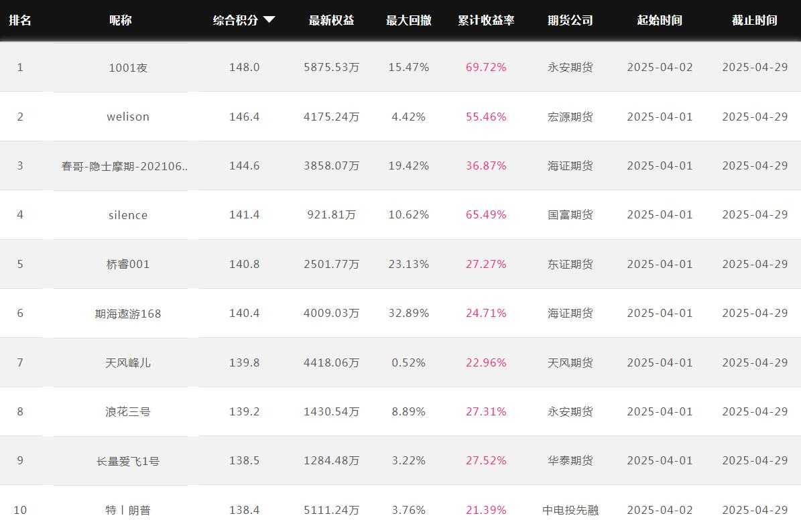This screenshot has width=801, height=532.
Task: Click the 累计收益率 column header
Action: [x=486, y=20]
